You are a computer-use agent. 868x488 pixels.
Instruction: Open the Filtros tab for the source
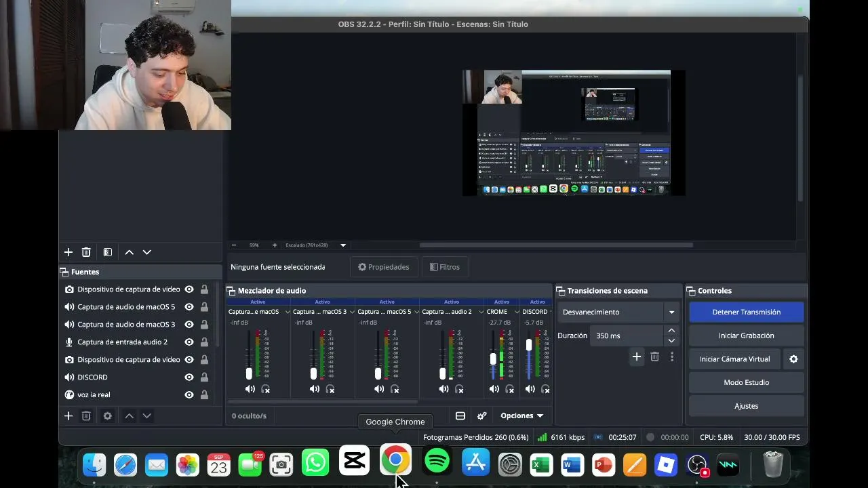pos(445,267)
